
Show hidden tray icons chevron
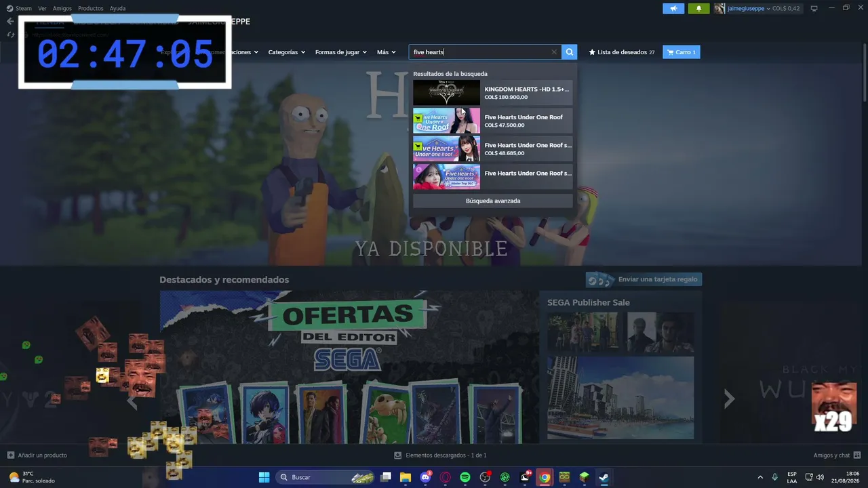click(760, 477)
